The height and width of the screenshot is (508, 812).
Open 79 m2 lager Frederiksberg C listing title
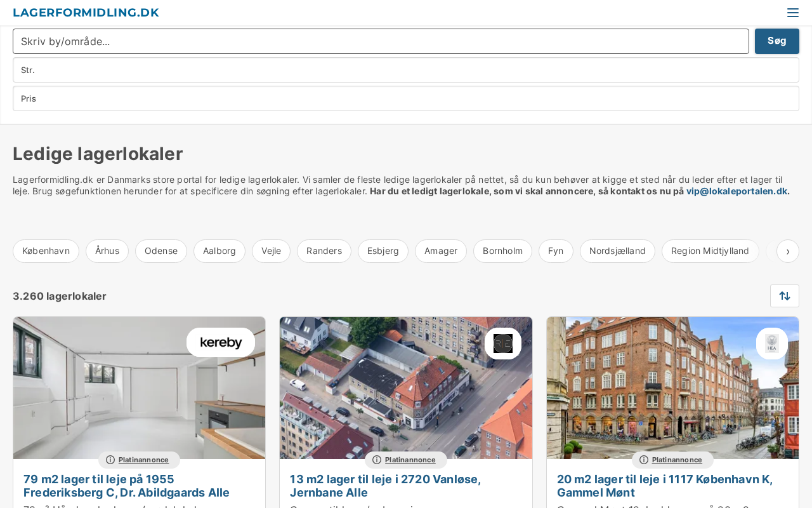click(127, 486)
